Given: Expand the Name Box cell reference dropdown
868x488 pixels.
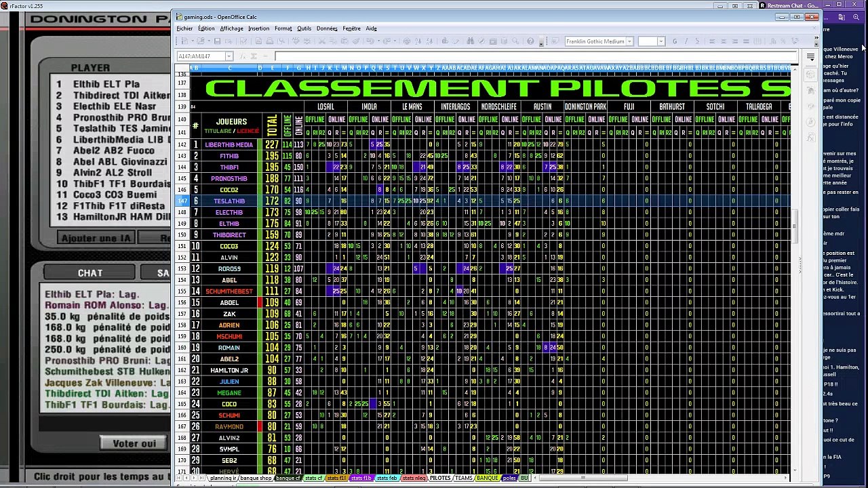Looking at the screenshot, I should pos(229,56).
